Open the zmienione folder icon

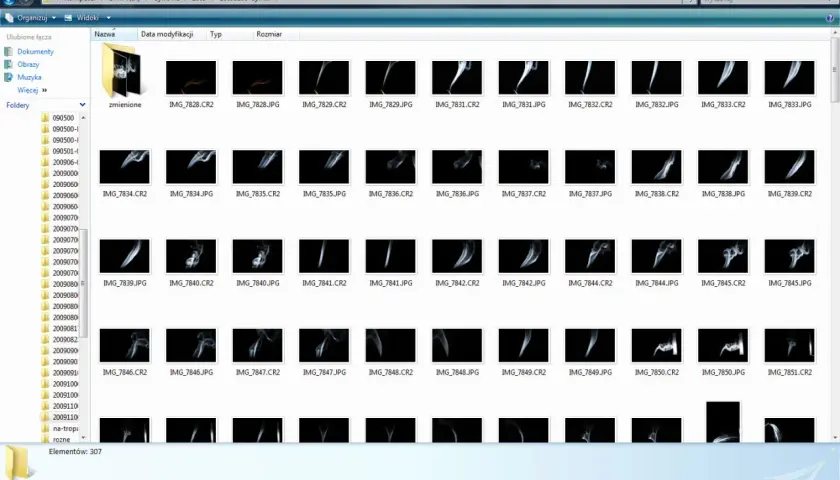pos(124,71)
